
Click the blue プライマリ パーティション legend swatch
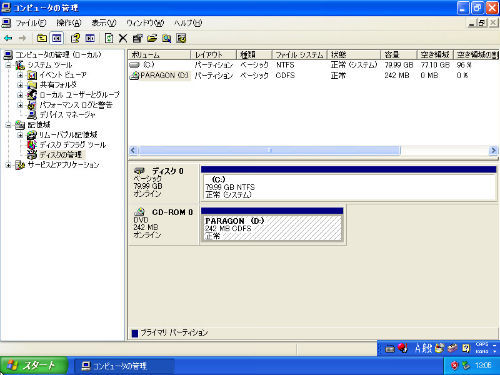click(x=135, y=333)
